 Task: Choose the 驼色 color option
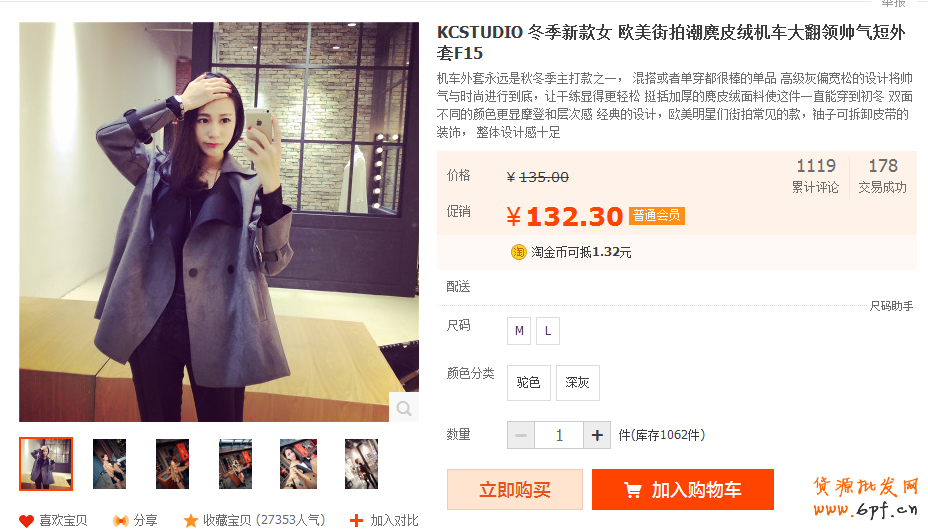(529, 383)
